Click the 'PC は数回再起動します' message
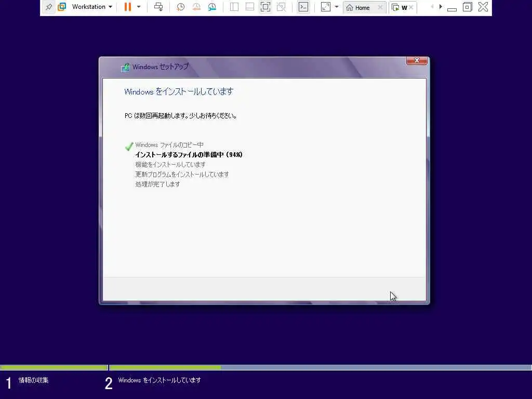 pos(181,116)
